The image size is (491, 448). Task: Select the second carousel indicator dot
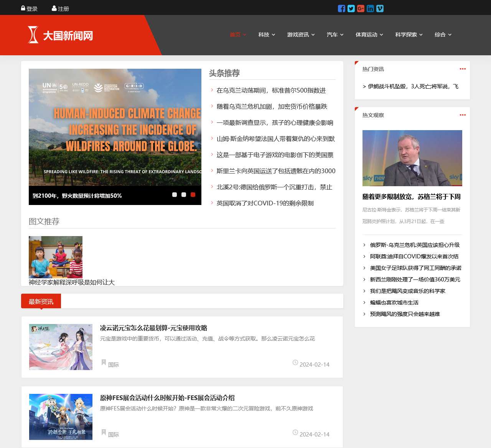click(x=184, y=195)
